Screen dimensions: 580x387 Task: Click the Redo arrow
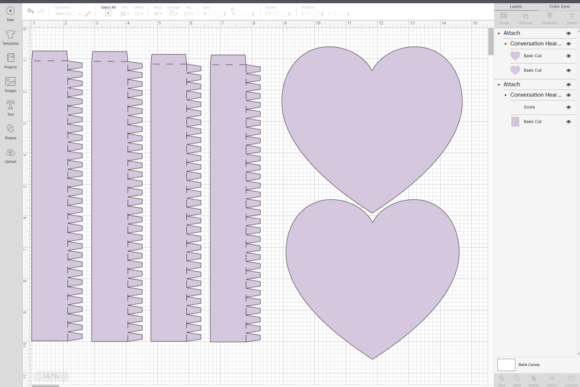[41, 11]
